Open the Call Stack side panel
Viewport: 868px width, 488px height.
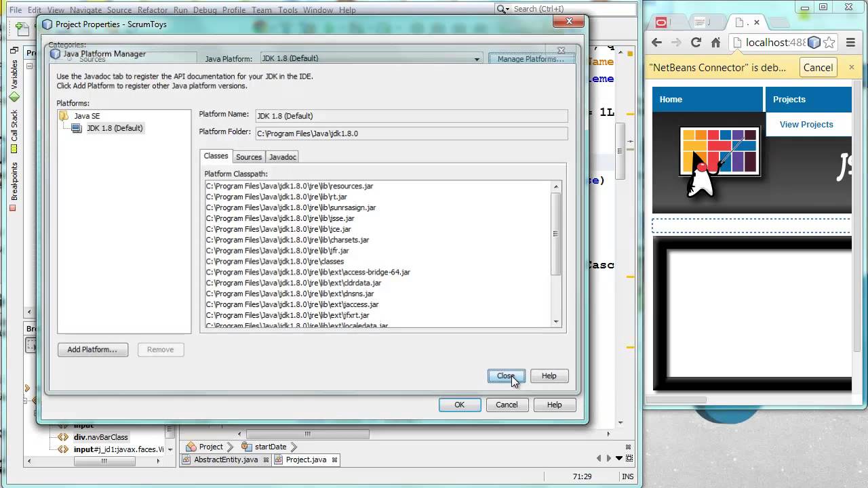pos(14,131)
